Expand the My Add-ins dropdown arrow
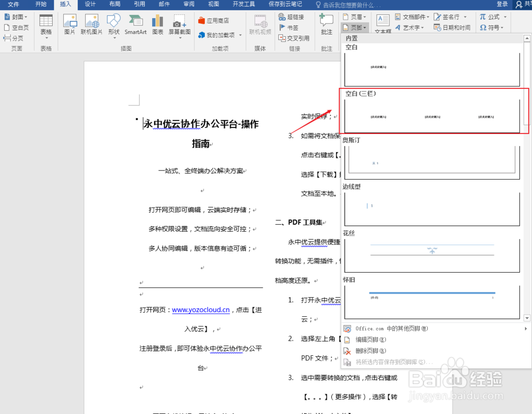Screen dimensions: 532x414 [240, 35]
